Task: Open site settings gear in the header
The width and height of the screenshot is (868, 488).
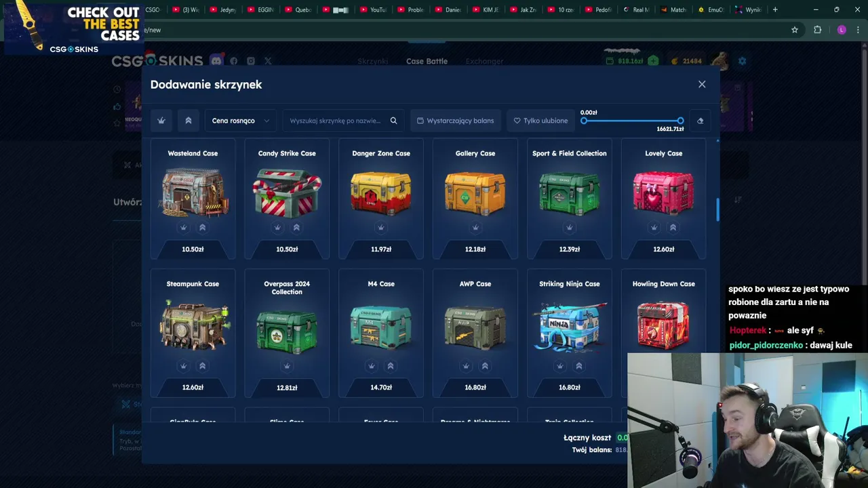Action: pos(742,61)
